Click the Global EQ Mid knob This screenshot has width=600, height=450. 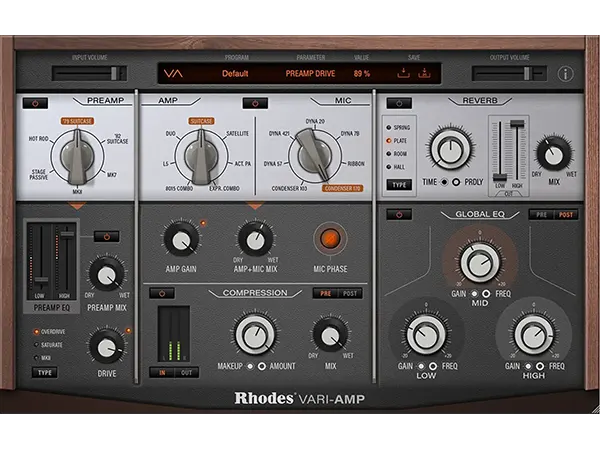pyautogui.click(x=479, y=262)
